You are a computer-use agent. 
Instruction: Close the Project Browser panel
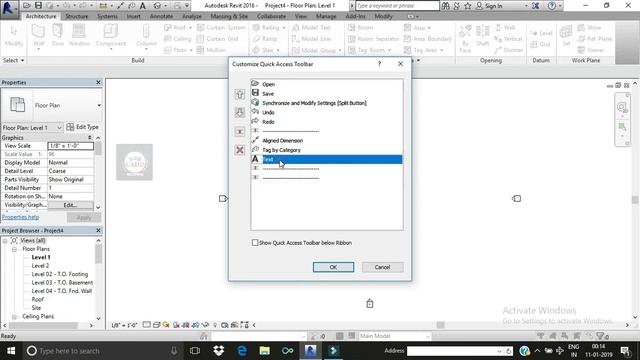[98, 231]
